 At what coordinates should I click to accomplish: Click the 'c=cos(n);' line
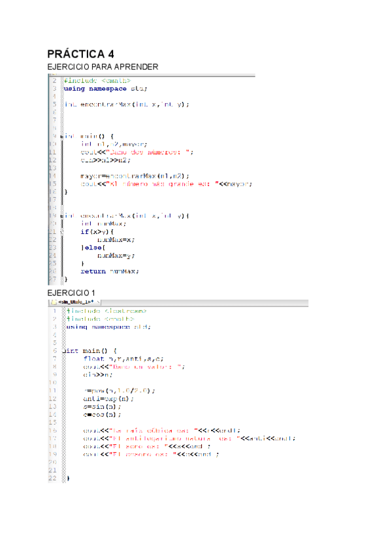click(x=102, y=415)
